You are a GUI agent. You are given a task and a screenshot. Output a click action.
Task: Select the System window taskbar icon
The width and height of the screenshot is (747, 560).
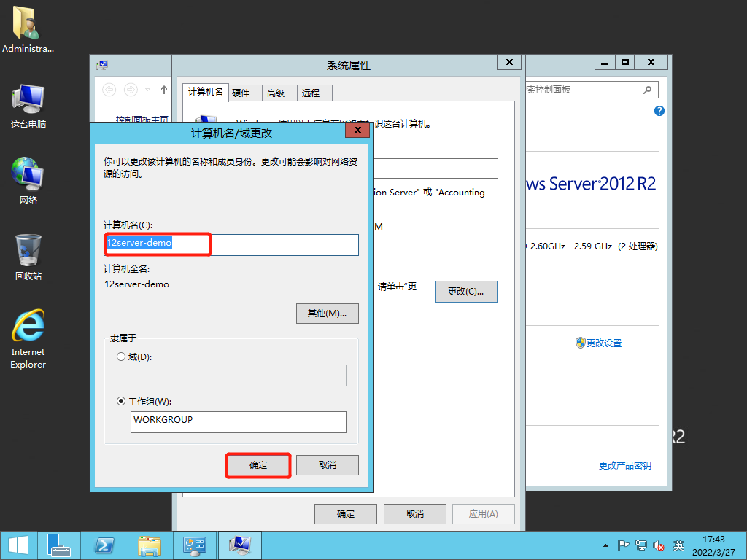point(239,545)
